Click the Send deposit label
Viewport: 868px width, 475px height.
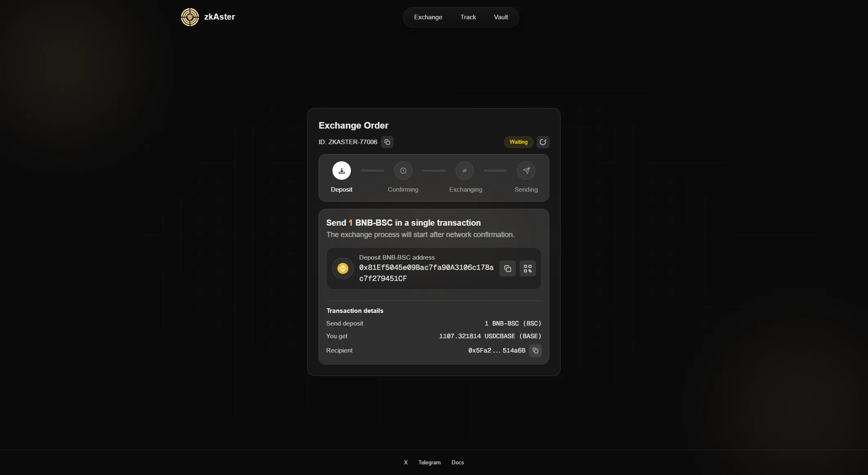[x=345, y=323]
